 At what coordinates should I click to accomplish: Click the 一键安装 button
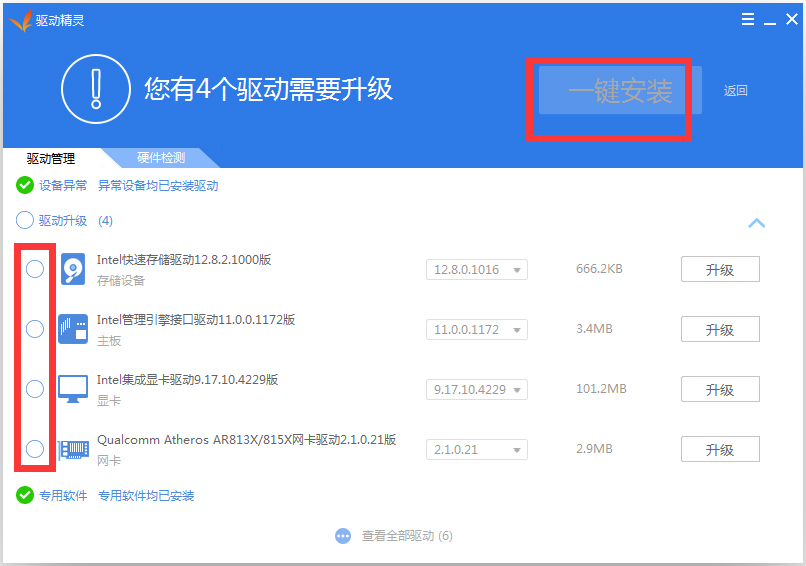click(x=620, y=91)
